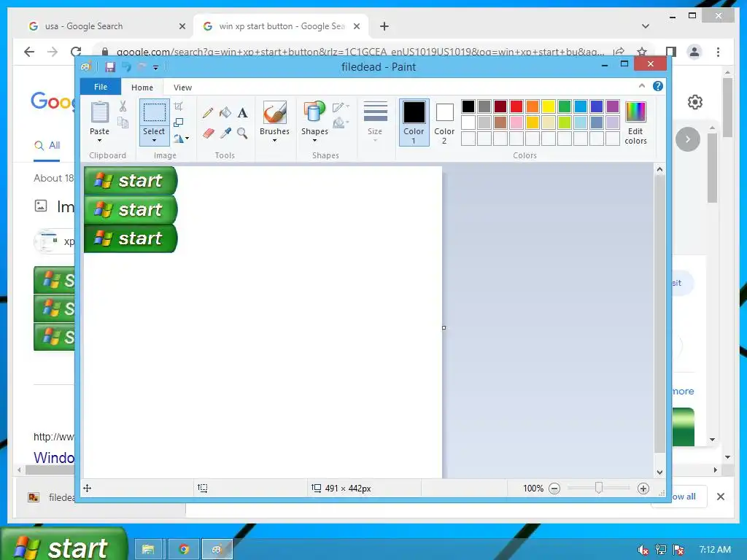Click the Copy icon in Clipboard group
Viewport: 747px width, 560px height.
[x=123, y=122]
